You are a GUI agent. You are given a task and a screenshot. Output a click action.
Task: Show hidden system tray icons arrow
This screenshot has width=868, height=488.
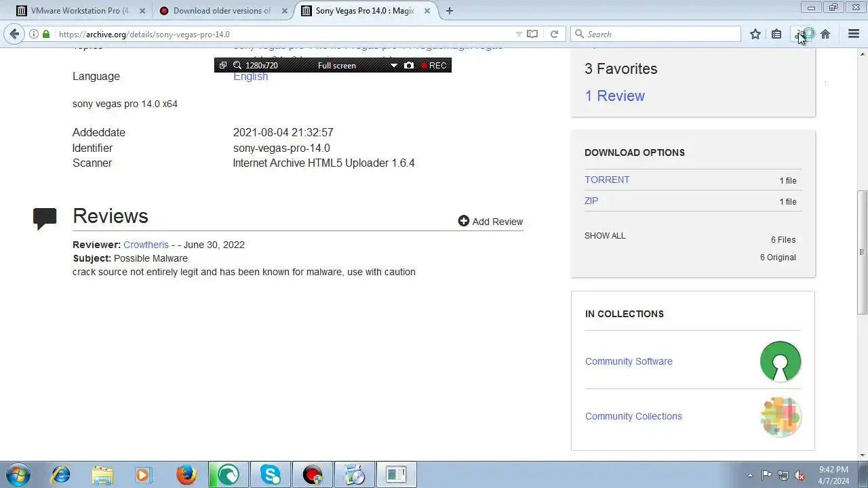pos(750,475)
